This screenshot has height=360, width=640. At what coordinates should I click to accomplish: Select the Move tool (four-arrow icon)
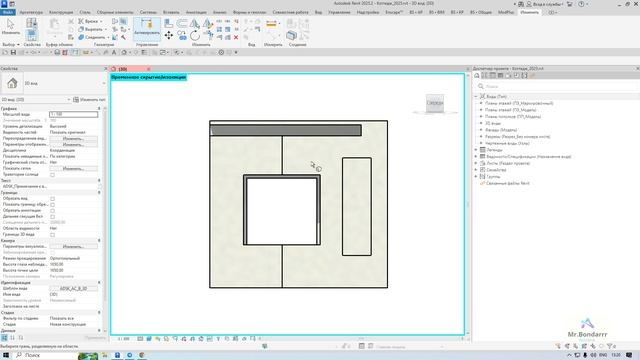(x=169, y=36)
